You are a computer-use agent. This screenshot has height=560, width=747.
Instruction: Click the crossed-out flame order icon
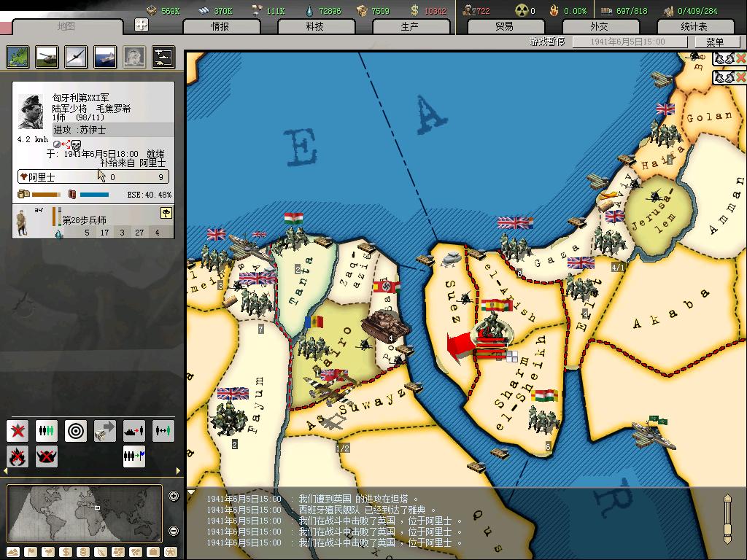pos(18,456)
